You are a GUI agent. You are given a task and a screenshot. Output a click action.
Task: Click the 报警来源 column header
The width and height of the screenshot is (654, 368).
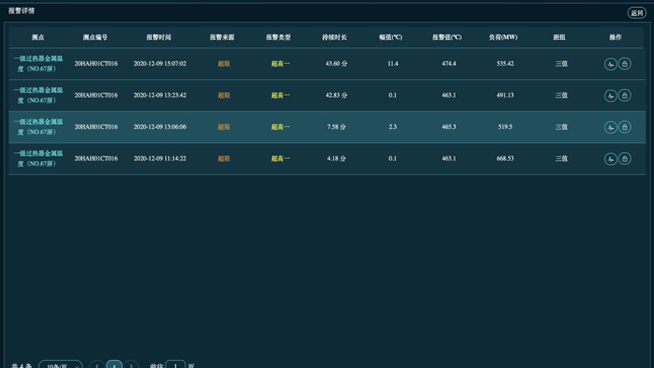click(x=222, y=37)
